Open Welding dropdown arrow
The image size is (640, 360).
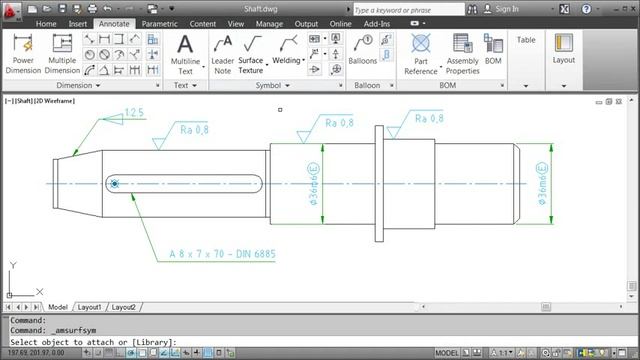click(x=304, y=60)
